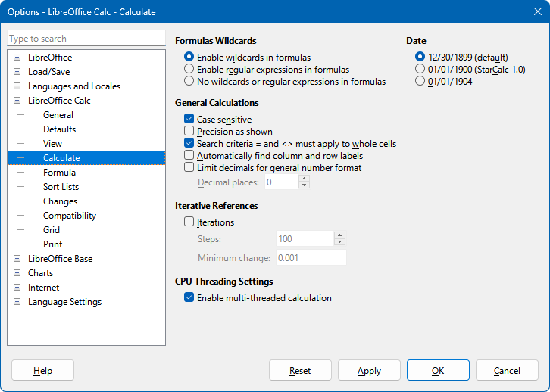Click the Decimal places field
This screenshot has height=392, width=550.
click(x=281, y=182)
